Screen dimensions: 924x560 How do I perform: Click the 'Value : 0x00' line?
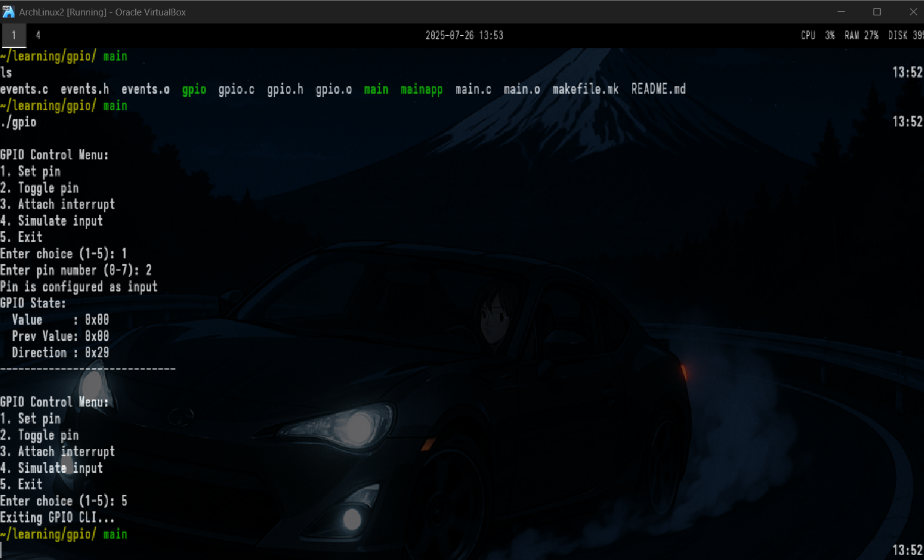61,320
